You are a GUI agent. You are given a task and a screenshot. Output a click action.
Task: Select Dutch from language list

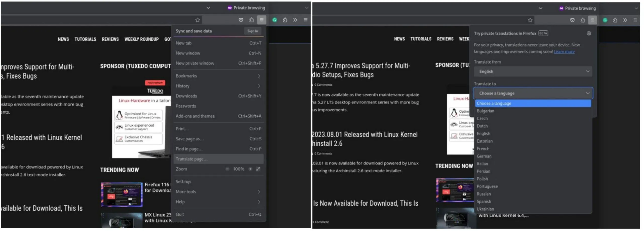(533, 126)
